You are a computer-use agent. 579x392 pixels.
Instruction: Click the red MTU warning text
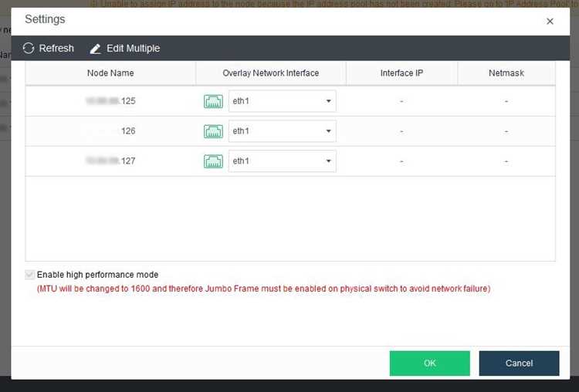[x=264, y=289]
